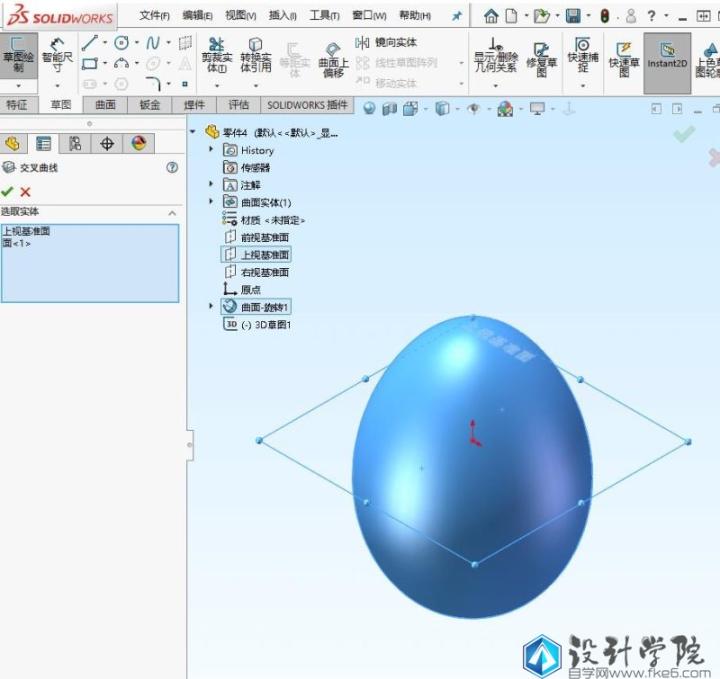
Task: Open the Sketch tool dropdown arrow
Action: pos(19,86)
